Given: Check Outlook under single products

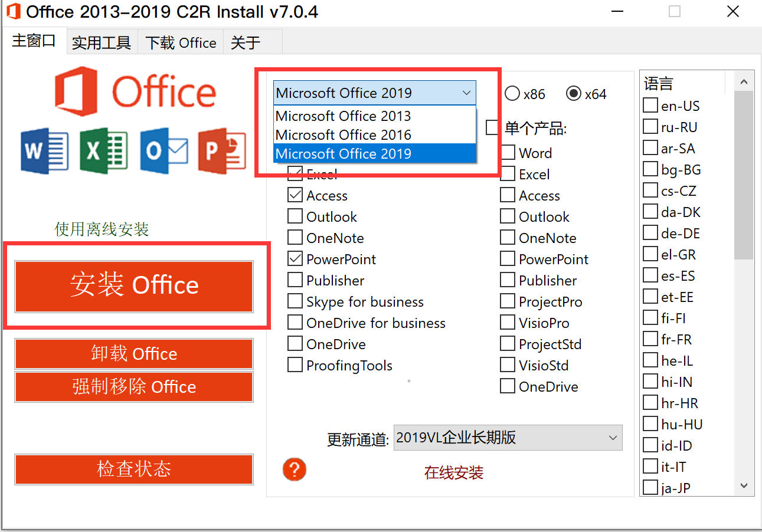Looking at the screenshot, I should coord(508,216).
